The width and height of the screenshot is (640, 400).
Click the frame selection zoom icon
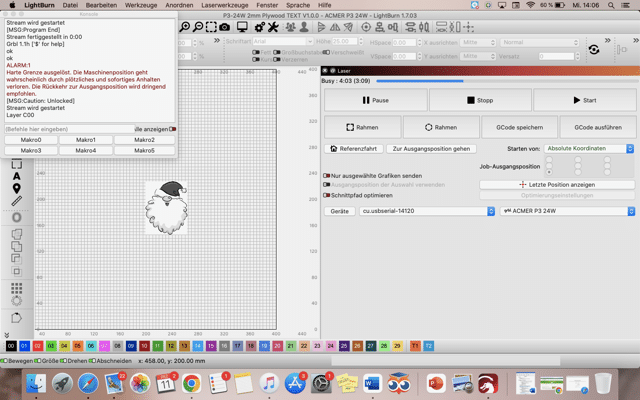click(x=212, y=25)
